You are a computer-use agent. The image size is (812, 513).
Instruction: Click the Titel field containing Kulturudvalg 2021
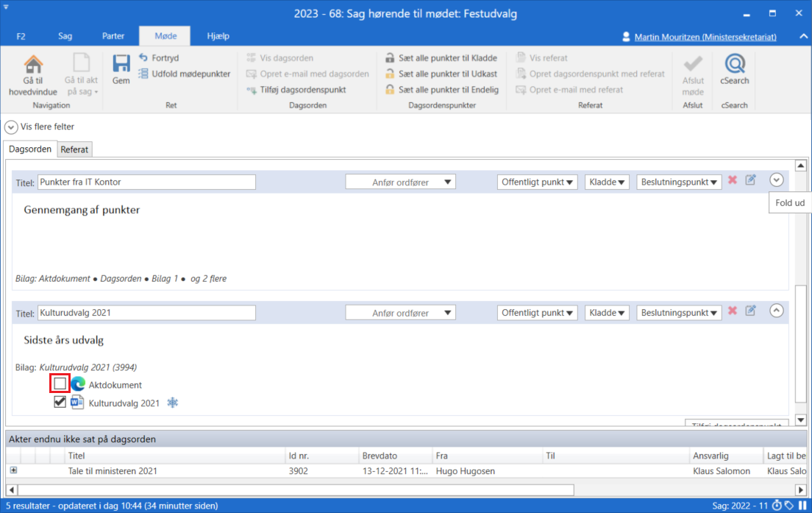146,313
